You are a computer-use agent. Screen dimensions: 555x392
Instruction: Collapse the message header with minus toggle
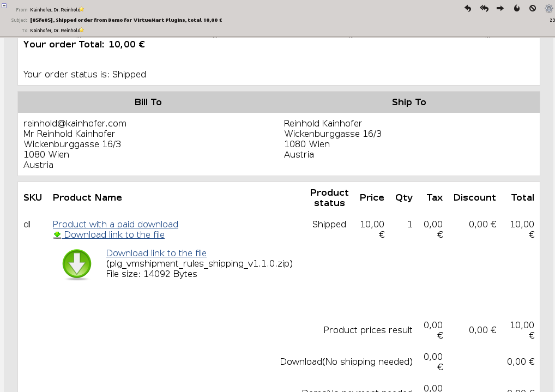click(4, 5)
